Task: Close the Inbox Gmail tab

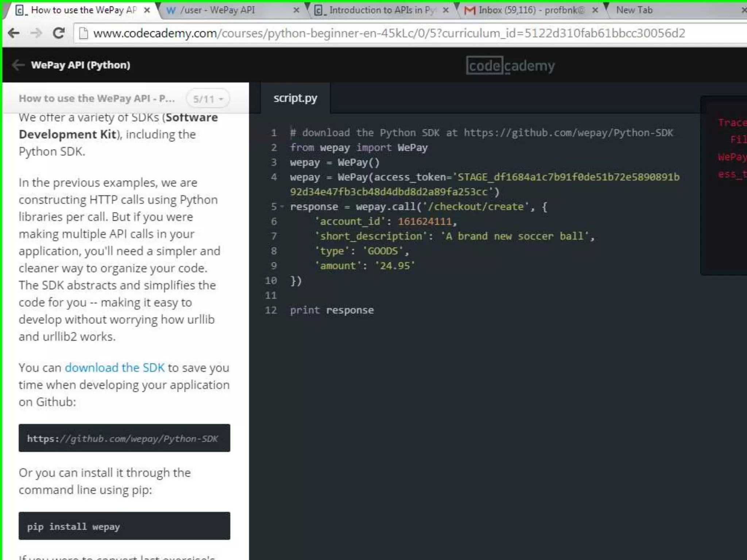Action: tap(595, 10)
